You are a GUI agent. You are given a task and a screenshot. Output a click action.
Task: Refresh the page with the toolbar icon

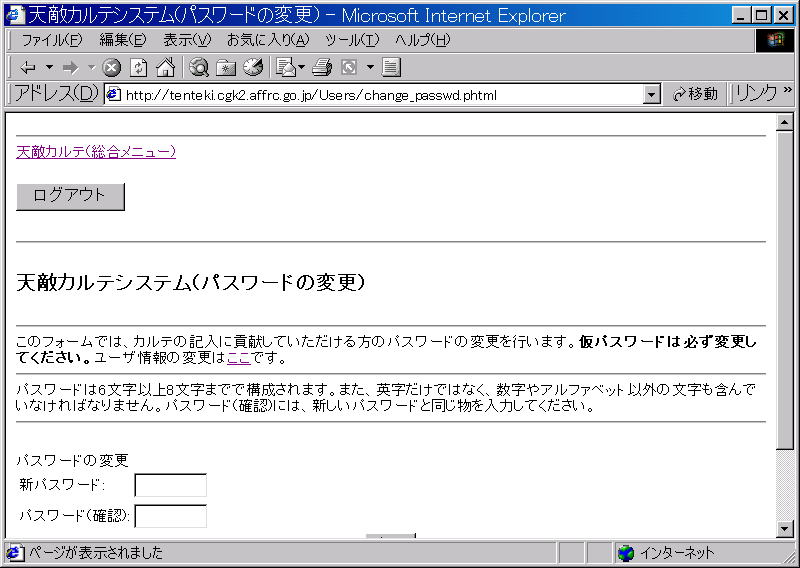pyautogui.click(x=138, y=68)
